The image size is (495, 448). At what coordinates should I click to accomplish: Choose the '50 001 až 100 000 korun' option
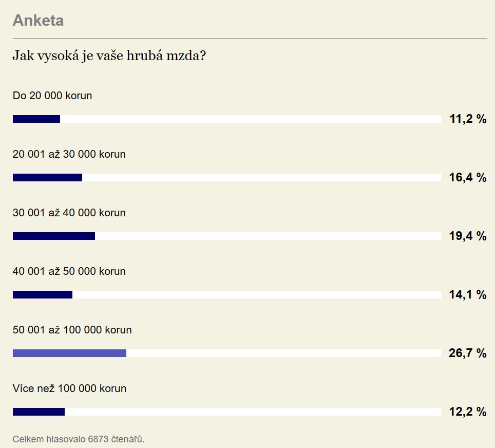(72, 329)
